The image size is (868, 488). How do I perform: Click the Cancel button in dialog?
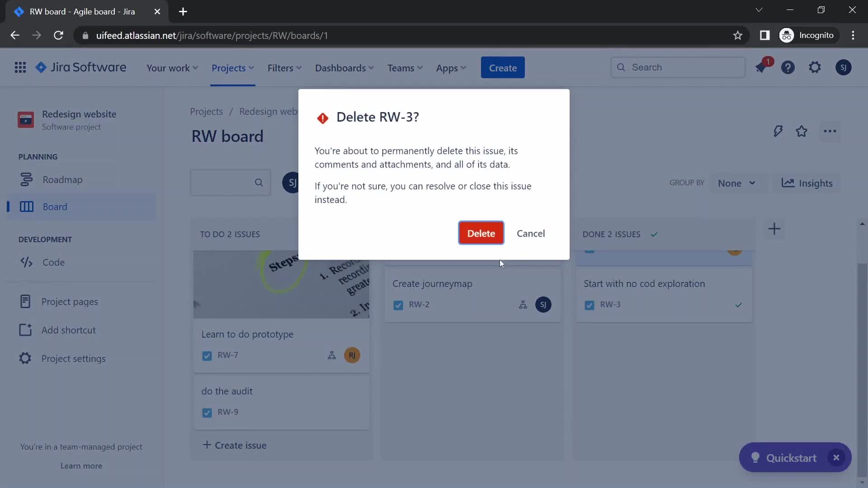[x=531, y=233]
